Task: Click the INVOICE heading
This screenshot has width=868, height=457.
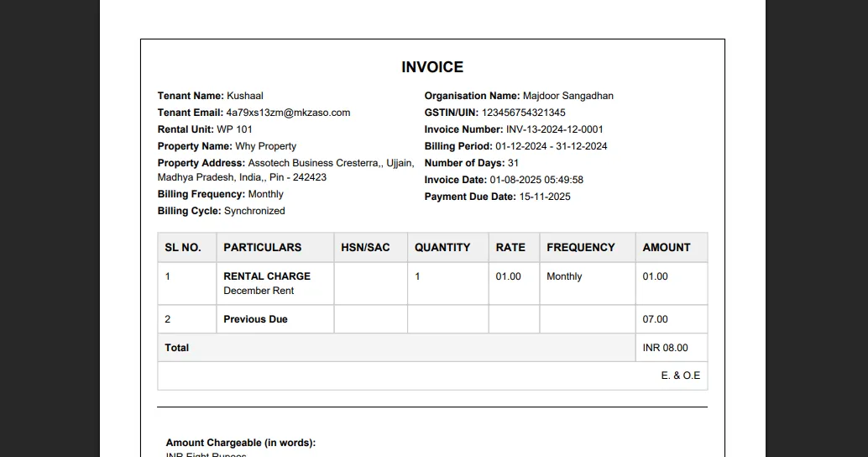Action: (432, 67)
